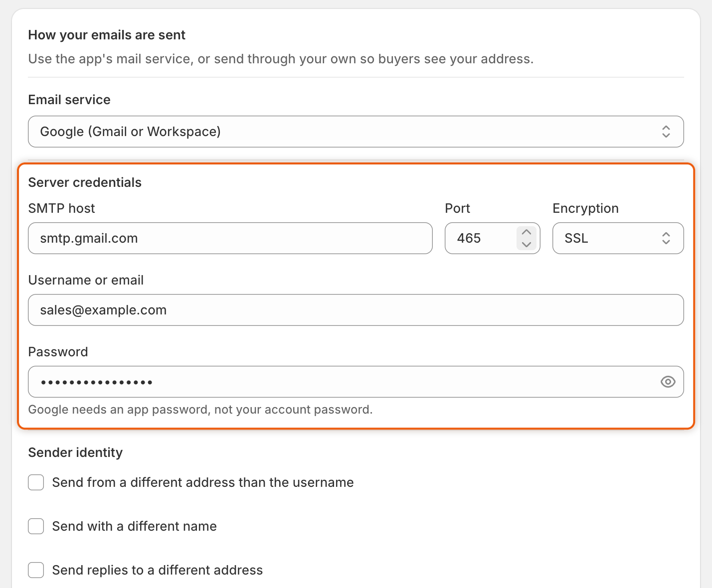The height and width of the screenshot is (588, 712).
Task: Click the 'Encryption' label
Action: coord(585,208)
